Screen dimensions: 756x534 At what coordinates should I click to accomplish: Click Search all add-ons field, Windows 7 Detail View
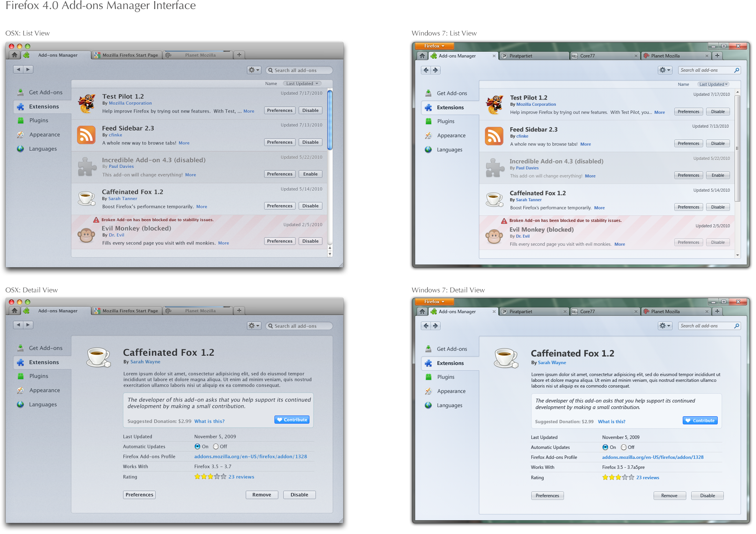tap(710, 326)
